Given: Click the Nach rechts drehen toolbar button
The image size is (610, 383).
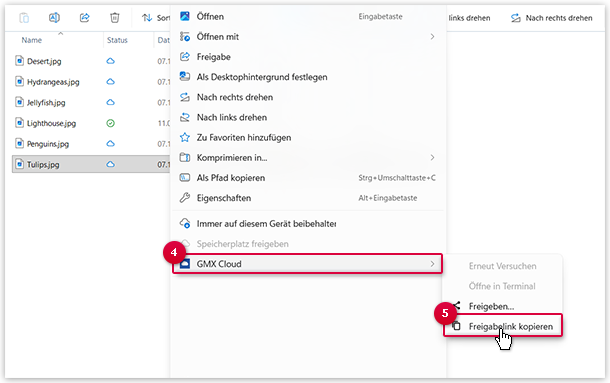Looking at the screenshot, I should 552,18.
